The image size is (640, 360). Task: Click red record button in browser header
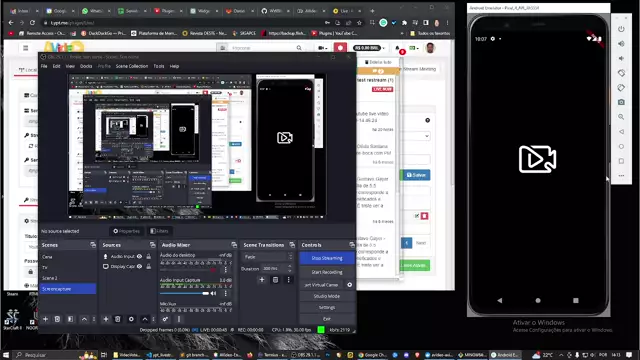pos(340,48)
